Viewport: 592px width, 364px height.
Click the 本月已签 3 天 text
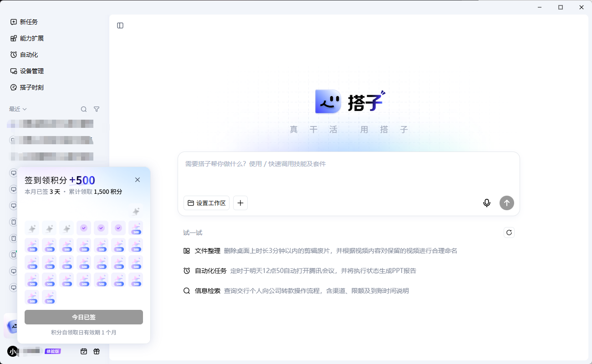pyautogui.click(x=42, y=192)
